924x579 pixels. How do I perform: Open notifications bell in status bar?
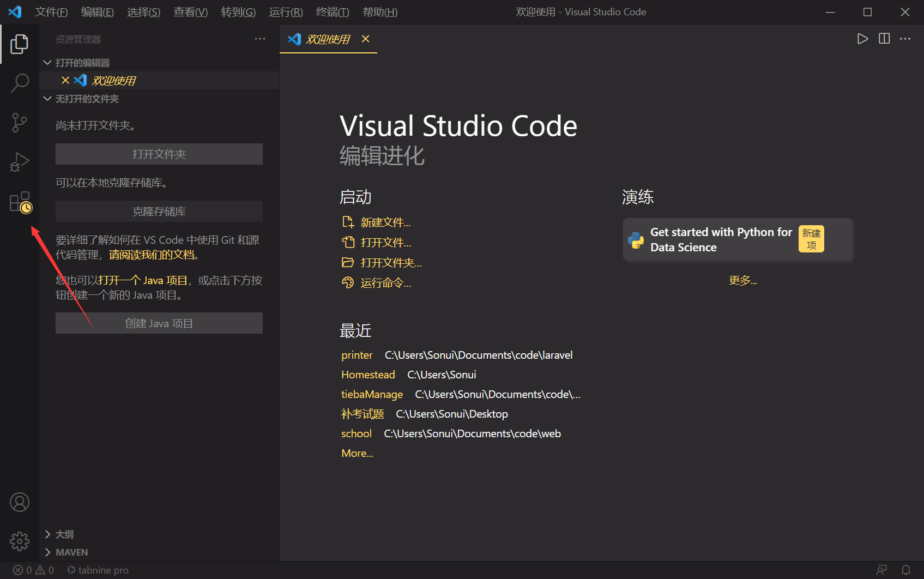coord(906,570)
